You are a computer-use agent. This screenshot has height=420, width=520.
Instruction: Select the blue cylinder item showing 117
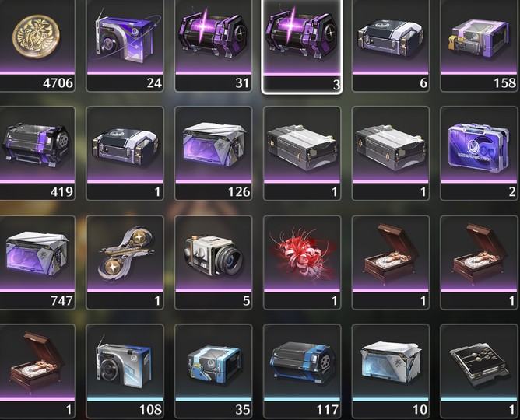pos(302,372)
